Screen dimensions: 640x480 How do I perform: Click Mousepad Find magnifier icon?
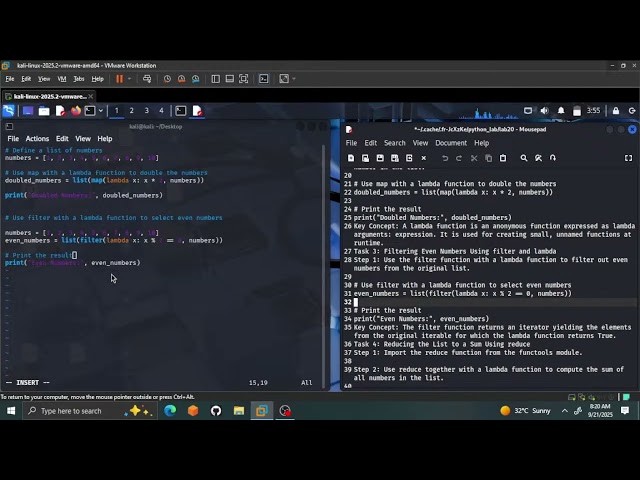pyautogui.click(x=524, y=158)
